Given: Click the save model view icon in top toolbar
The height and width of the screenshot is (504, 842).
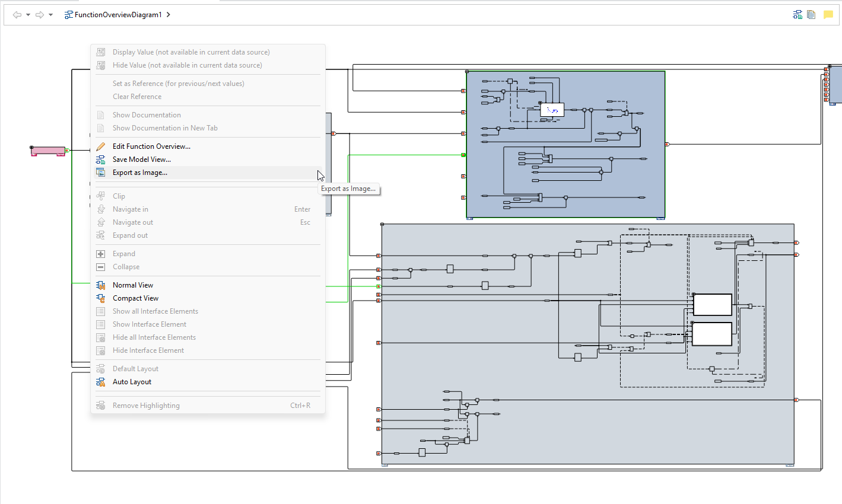Looking at the screenshot, I should 797,14.
